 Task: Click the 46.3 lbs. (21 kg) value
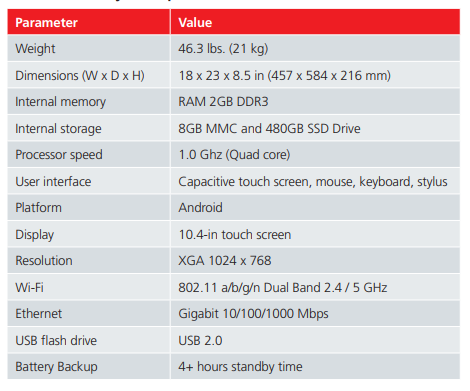pyautogui.click(x=223, y=49)
